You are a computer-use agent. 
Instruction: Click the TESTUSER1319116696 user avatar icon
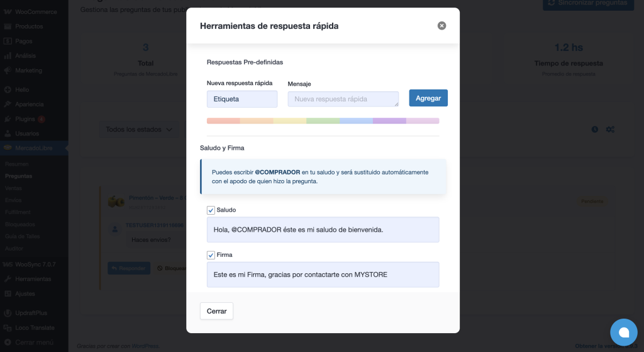[x=115, y=229]
